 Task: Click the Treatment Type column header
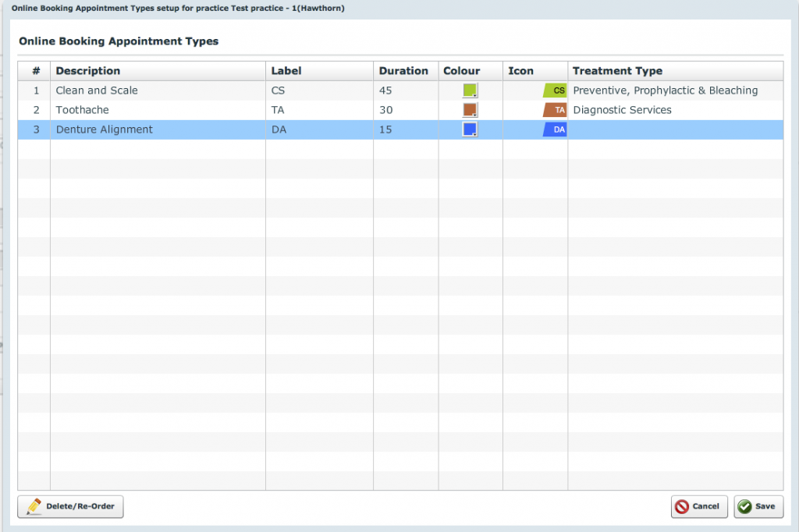676,71
